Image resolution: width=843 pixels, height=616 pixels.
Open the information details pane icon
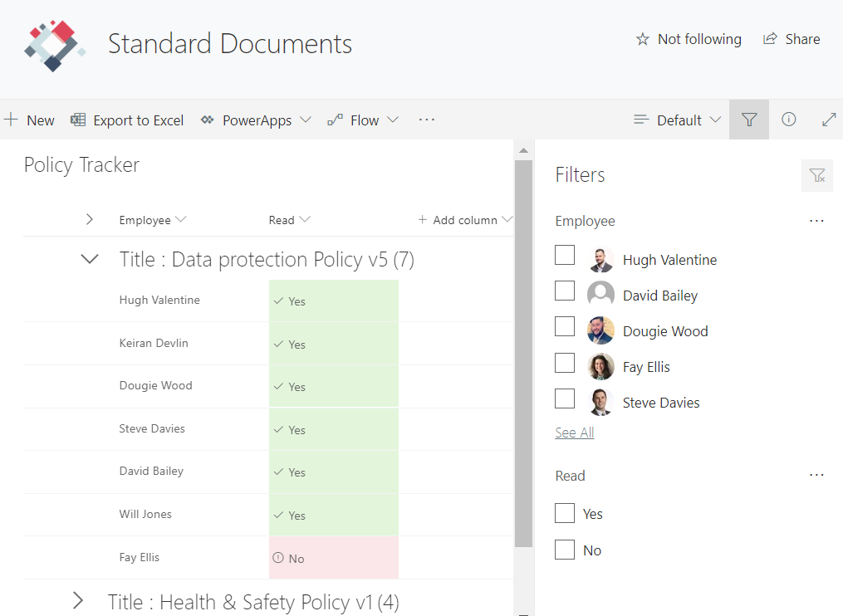pyautogui.click(x=789, y=120)
